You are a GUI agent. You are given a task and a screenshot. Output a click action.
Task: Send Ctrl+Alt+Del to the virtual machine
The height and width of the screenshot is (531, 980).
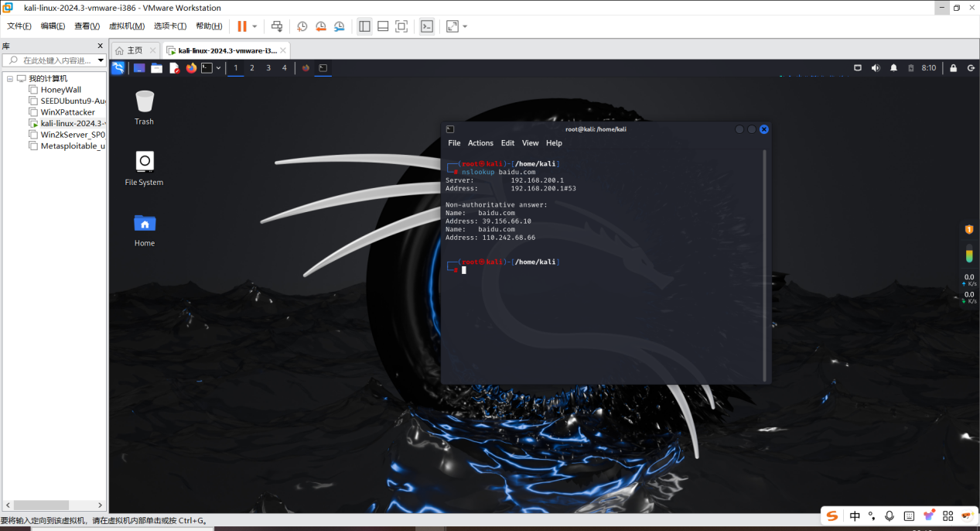click(x=277, y=26)
